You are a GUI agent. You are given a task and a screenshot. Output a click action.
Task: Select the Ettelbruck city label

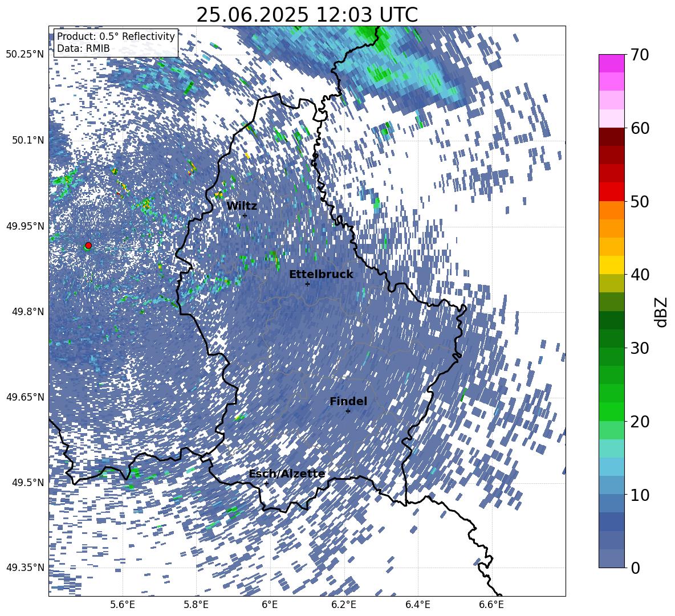[x=321, y=275]
